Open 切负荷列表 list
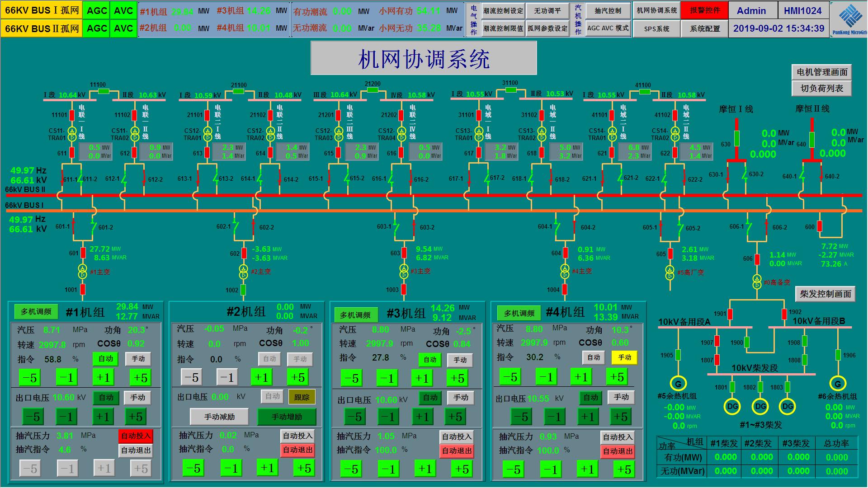 tap(822, 89)
